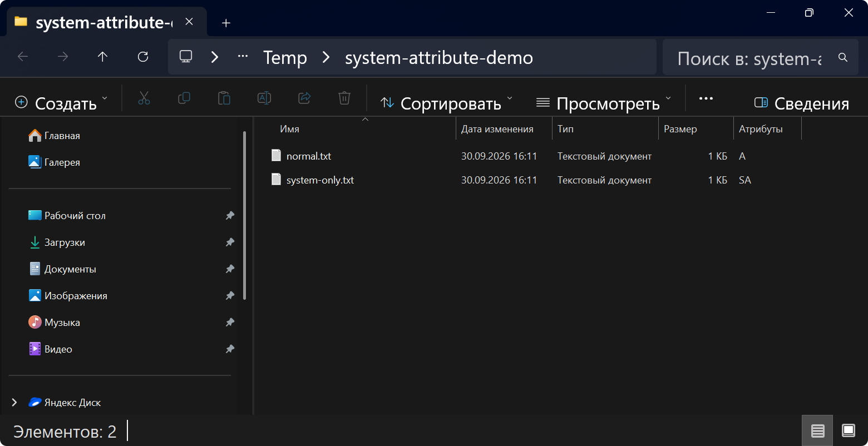
Task: Open Рабочий стол in the sidebar
Action: (67, 216)
